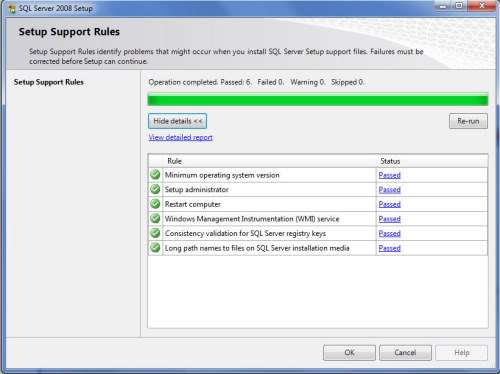
Task: Open the View detailed report link
Action: [180, 137]
